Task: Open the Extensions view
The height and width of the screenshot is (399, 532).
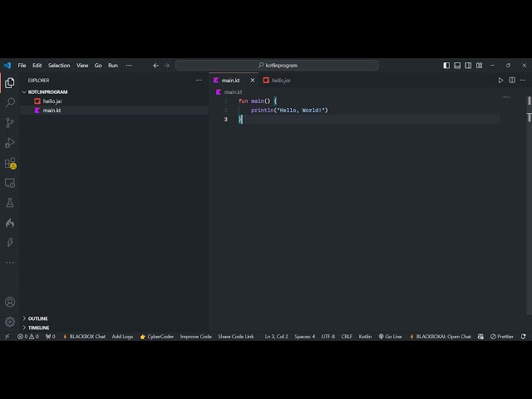Action: [10, 163]
